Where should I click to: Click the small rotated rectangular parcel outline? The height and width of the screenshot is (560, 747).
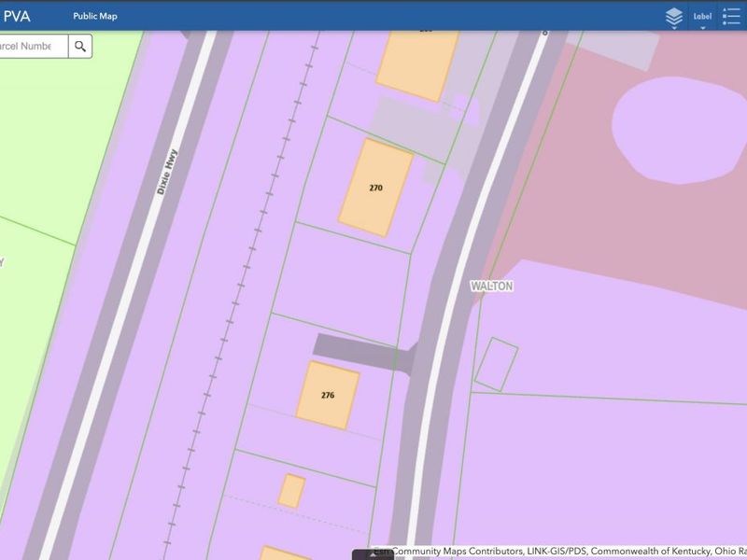point(496,364)
